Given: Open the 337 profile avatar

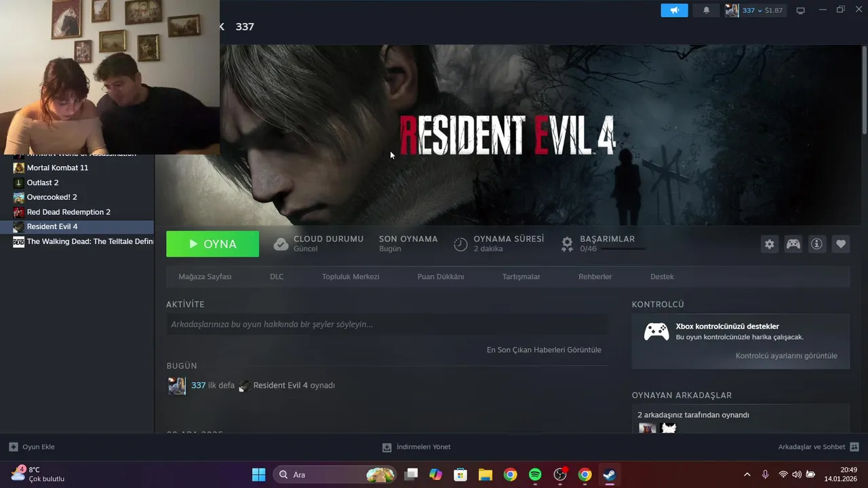Looking at the screenshot, I should 732,10.
